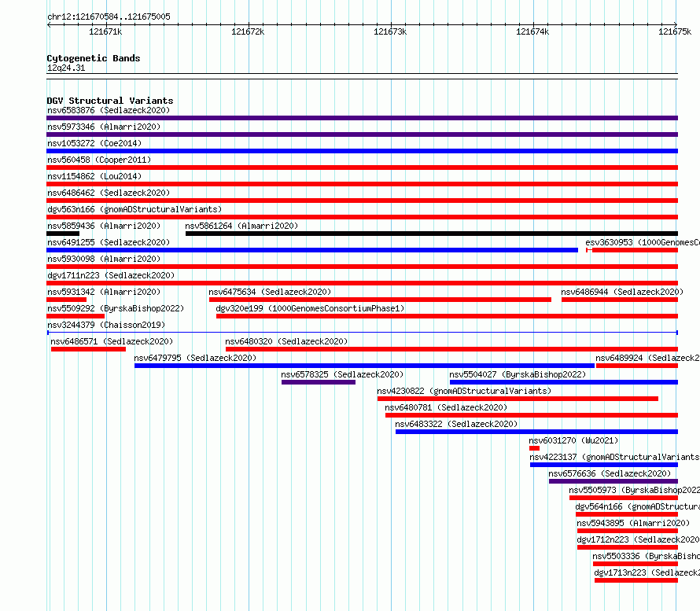Click nsv6475634 (Sedlazeck2020) label

pos(270,292)
